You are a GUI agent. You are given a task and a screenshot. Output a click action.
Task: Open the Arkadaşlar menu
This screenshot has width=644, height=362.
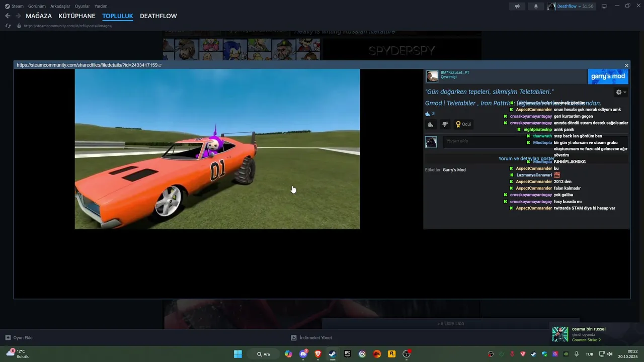click(x=60, y=6)
